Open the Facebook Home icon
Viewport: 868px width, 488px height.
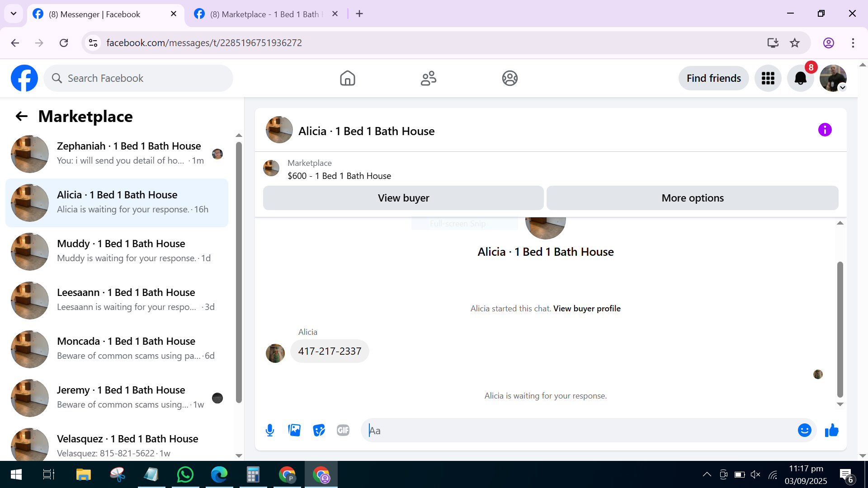[x=347, y=78]
